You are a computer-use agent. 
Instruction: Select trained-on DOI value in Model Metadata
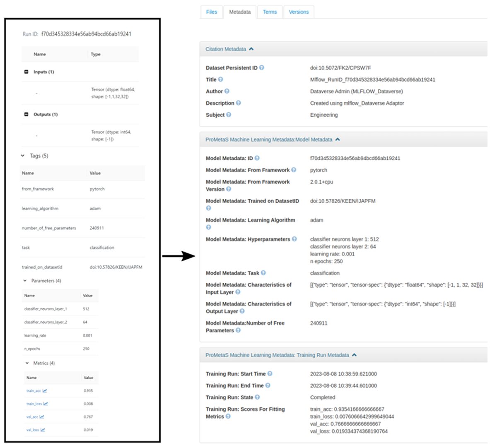(x=343, y=201)
